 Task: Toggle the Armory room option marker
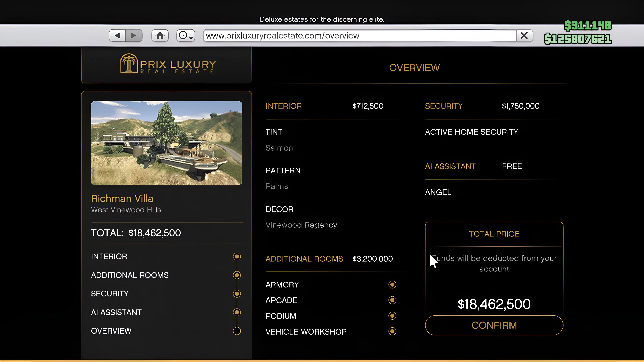tap(392, 285)
